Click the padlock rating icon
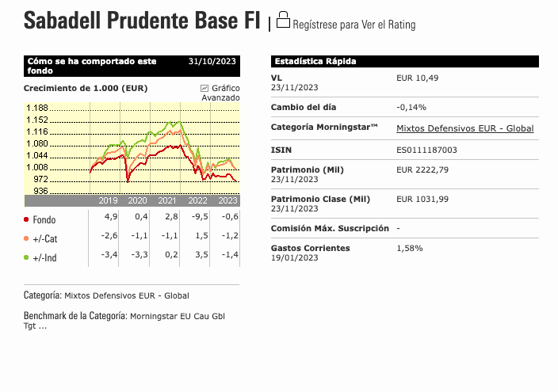This screenshot has width=558, height=392. 283,20
